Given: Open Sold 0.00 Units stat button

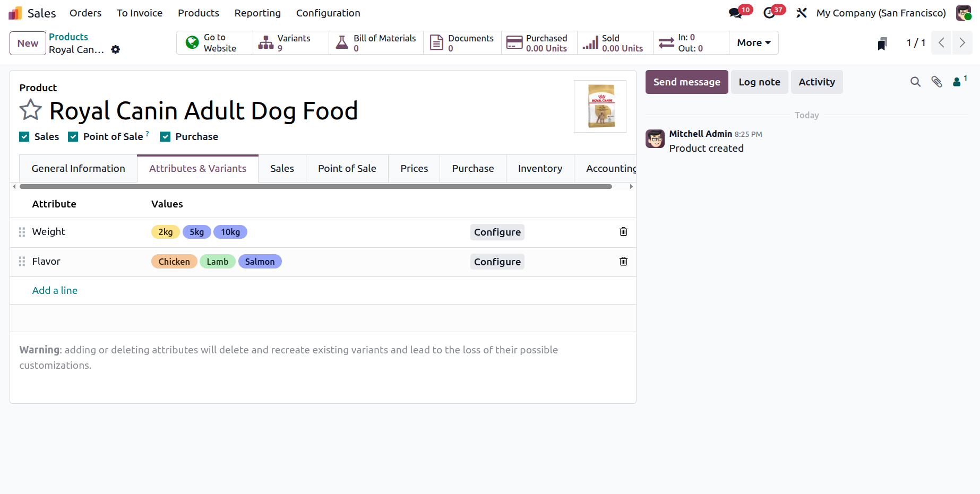Looking at the screenshot, I should [615, 43].
